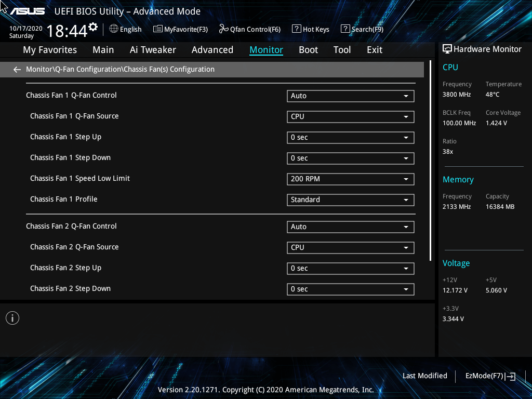Viewport: 532px width, 399px height.
Task: Click the Qfan Control fan icon
Action: coord(223,29)
